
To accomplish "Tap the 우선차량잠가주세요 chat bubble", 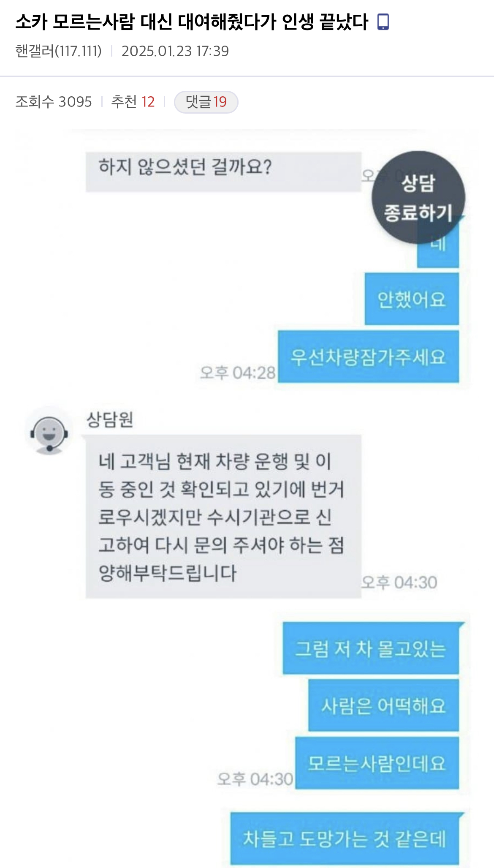I will pyautogui.click(x=368, y=357).
